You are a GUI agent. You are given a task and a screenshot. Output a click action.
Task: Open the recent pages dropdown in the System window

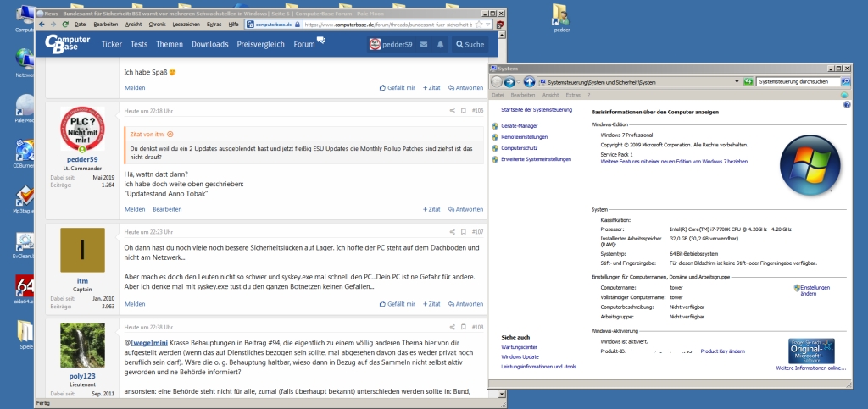[x=519, y=82]
